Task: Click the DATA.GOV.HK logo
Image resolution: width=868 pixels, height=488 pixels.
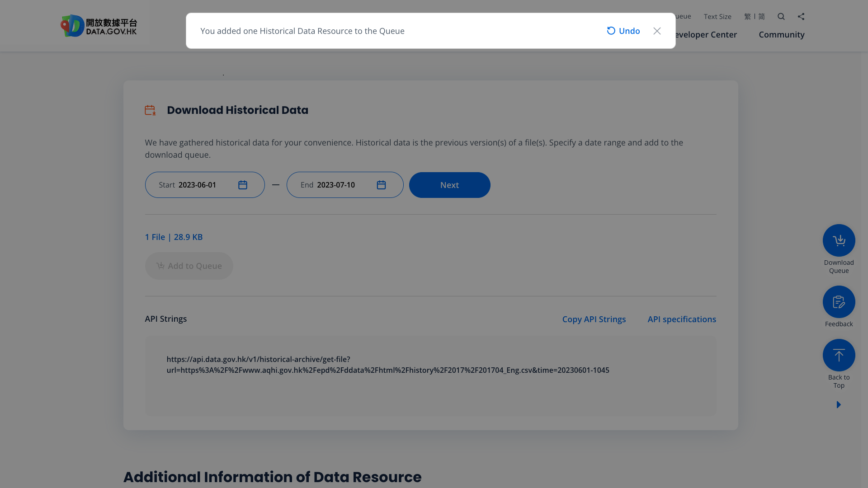Action: coord(99,25)
